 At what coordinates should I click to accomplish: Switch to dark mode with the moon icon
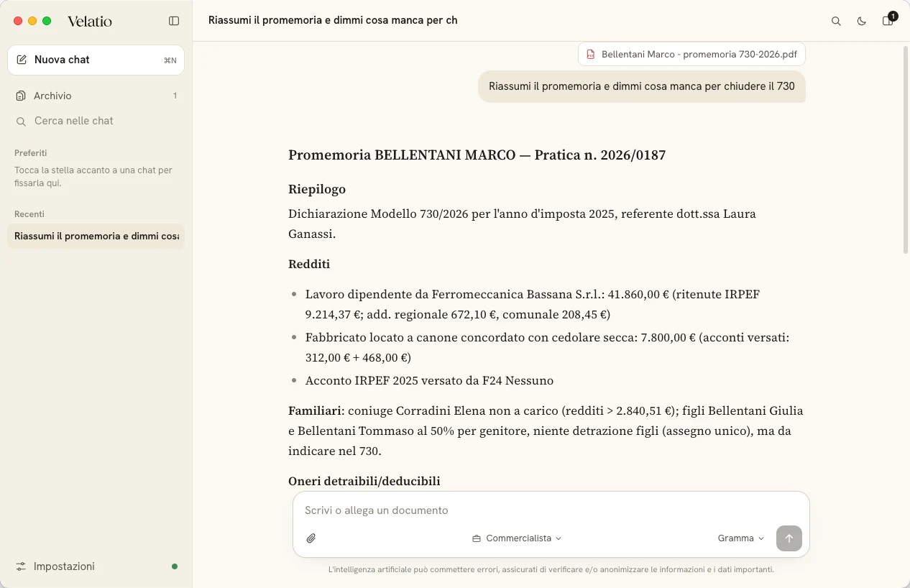862,21
